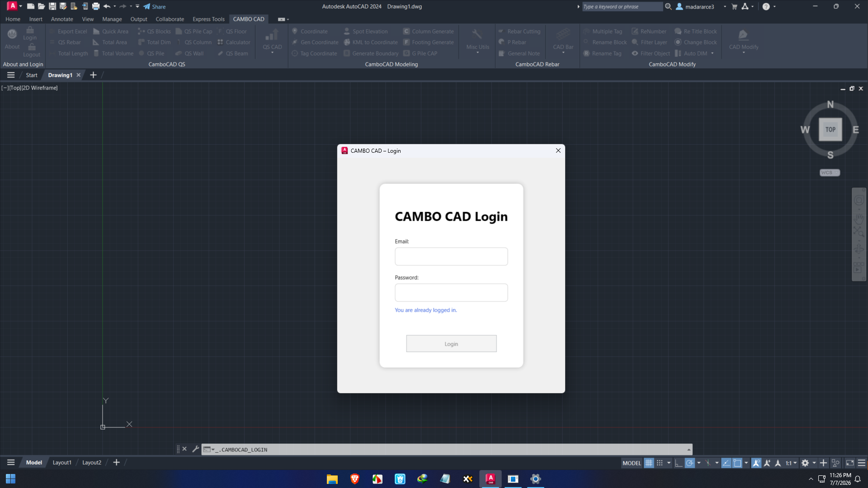
Task: Click the Email input field
Action: 451,256
